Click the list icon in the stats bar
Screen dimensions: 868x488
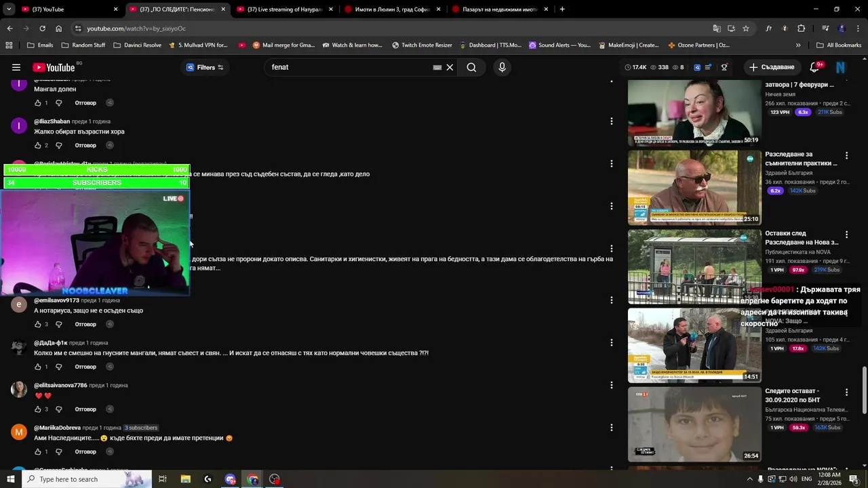708,67
